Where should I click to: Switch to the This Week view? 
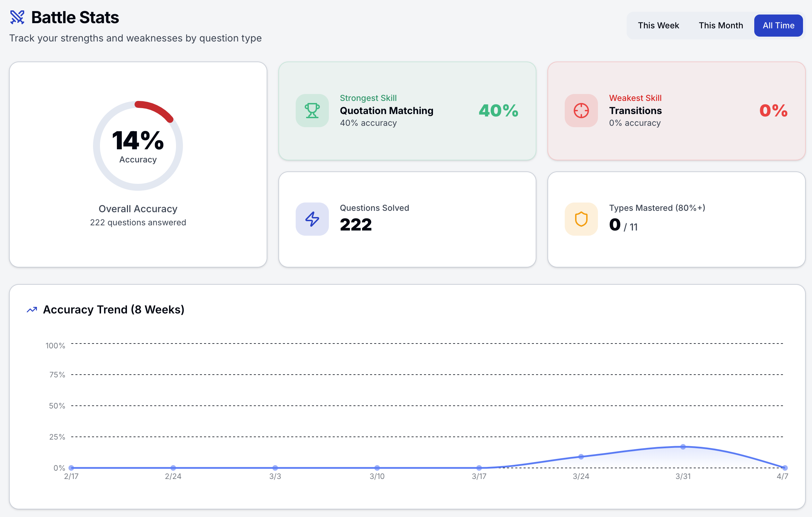(658, 25)
